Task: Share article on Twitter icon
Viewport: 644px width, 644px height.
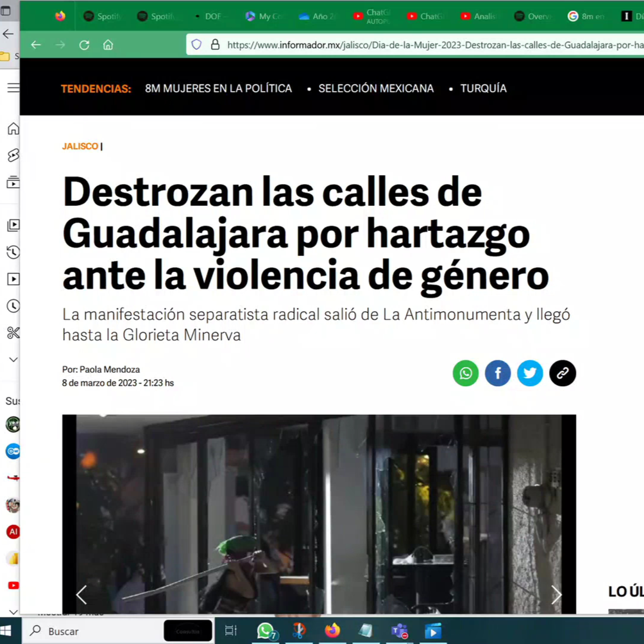Action: tap(530, 373)
